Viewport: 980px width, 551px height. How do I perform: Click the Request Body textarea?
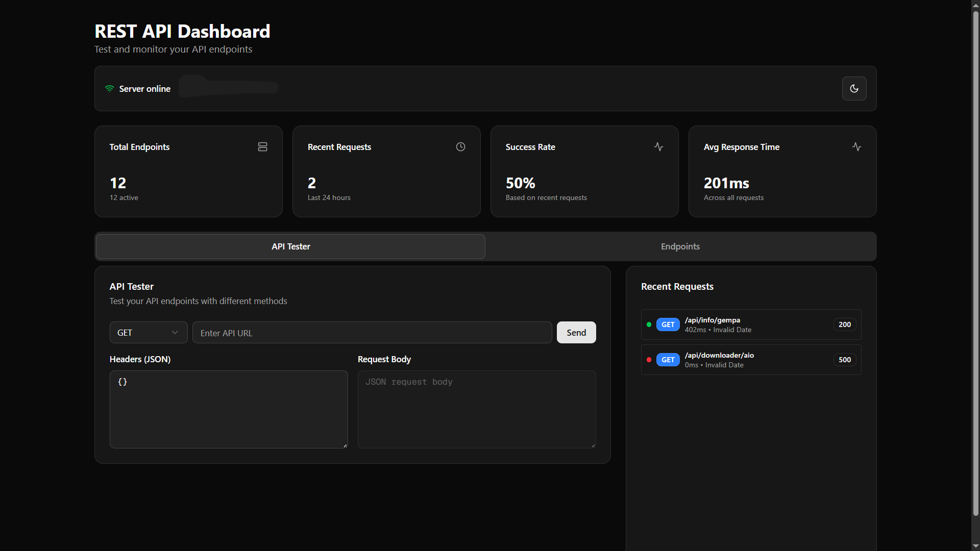tap(476, 409)
